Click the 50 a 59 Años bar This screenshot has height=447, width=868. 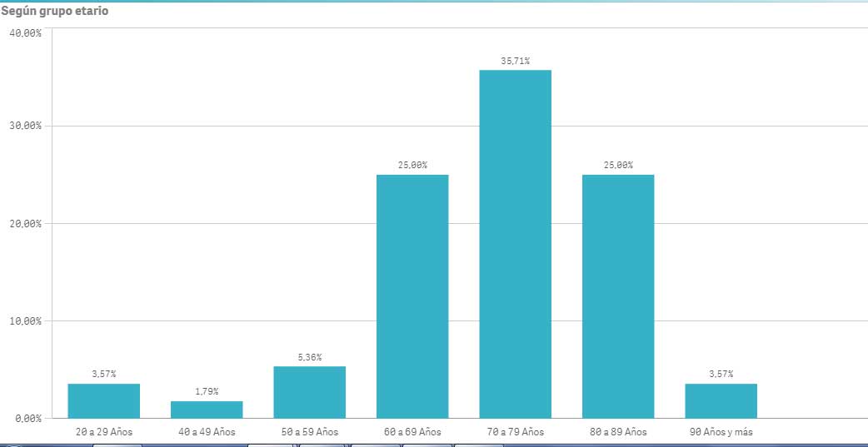(x=309, y=392)
